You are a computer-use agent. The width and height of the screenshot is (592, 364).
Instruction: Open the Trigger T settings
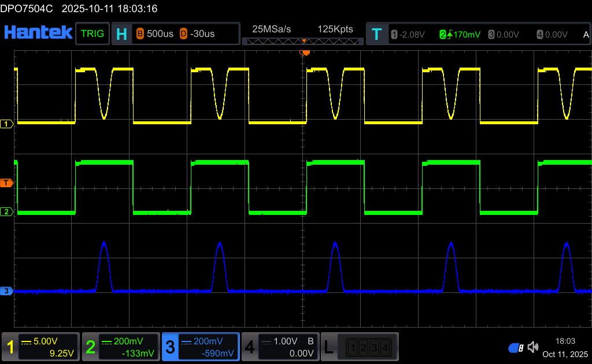point(376,34)
